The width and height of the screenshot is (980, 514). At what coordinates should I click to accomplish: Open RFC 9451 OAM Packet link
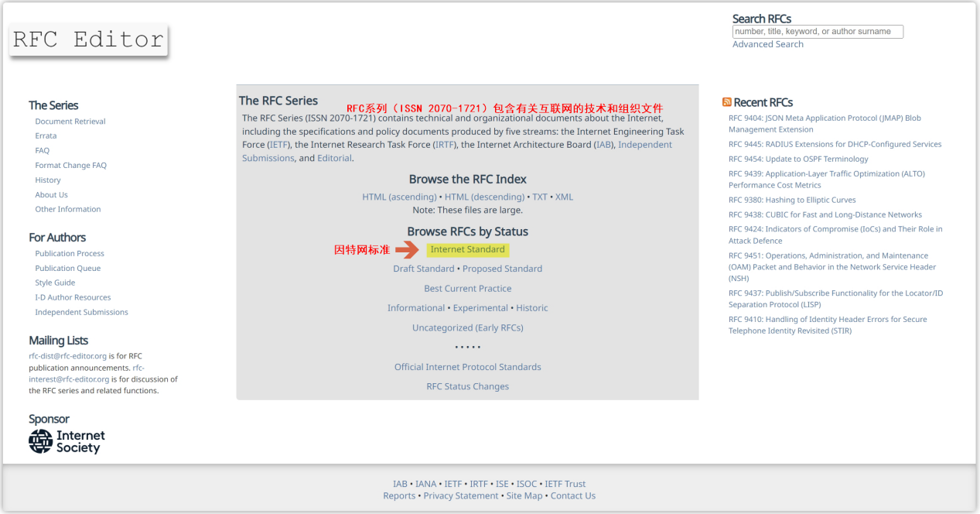coord(832,267)
